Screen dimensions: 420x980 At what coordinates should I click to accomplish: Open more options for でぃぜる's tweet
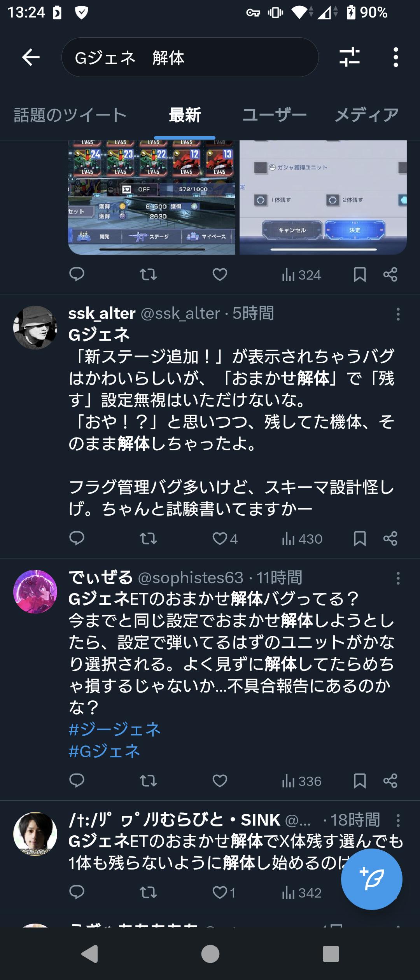coord(398,578)
